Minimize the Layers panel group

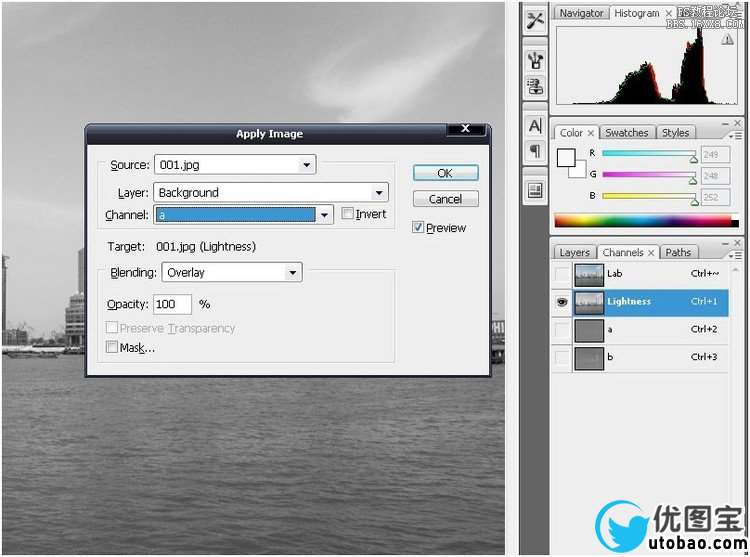pyautogui.click(x=725, y=243)
